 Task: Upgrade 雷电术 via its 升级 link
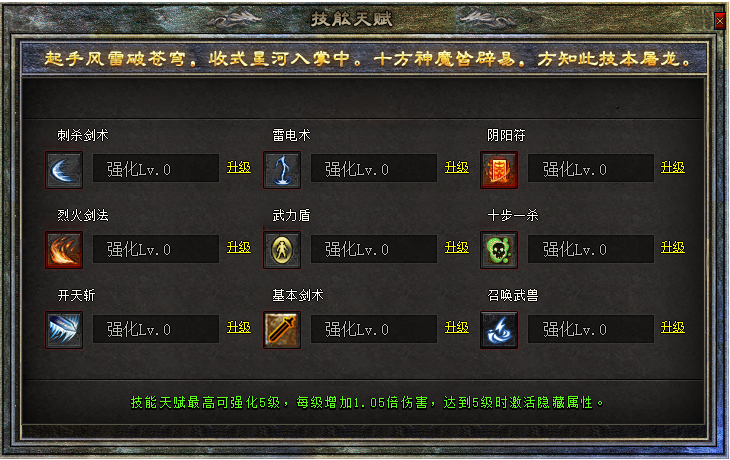pos(457,167)
